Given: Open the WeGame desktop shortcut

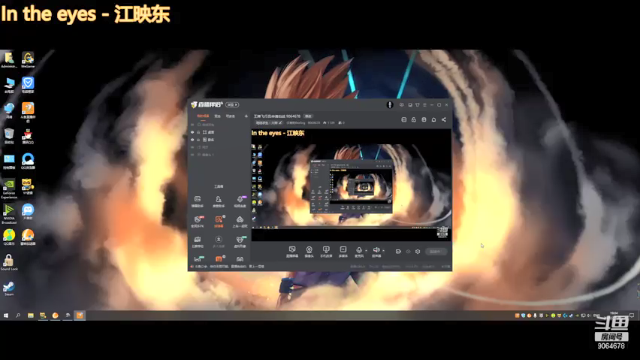Looking at the screenshot, I should click(28, 60).
